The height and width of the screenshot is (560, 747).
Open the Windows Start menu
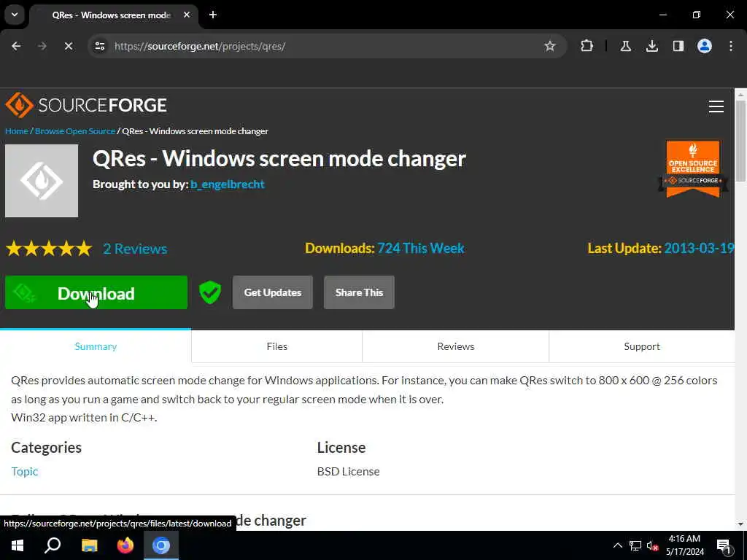pyautogui.click(x=18, y=545)
